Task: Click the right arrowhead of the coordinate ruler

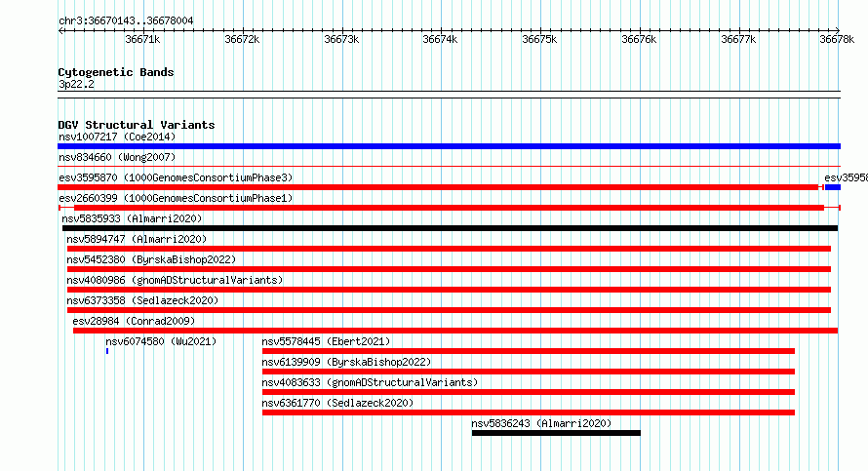Action: (838, 31)
